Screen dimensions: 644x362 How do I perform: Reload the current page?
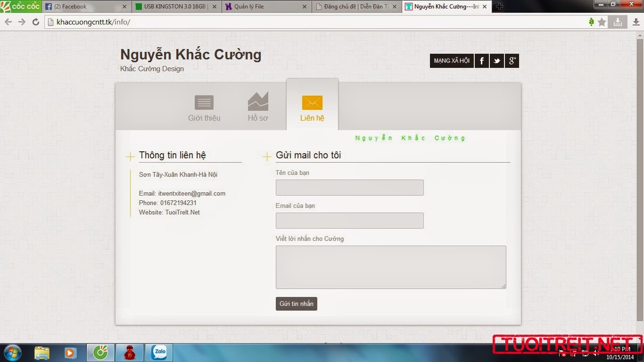(36, 22)
